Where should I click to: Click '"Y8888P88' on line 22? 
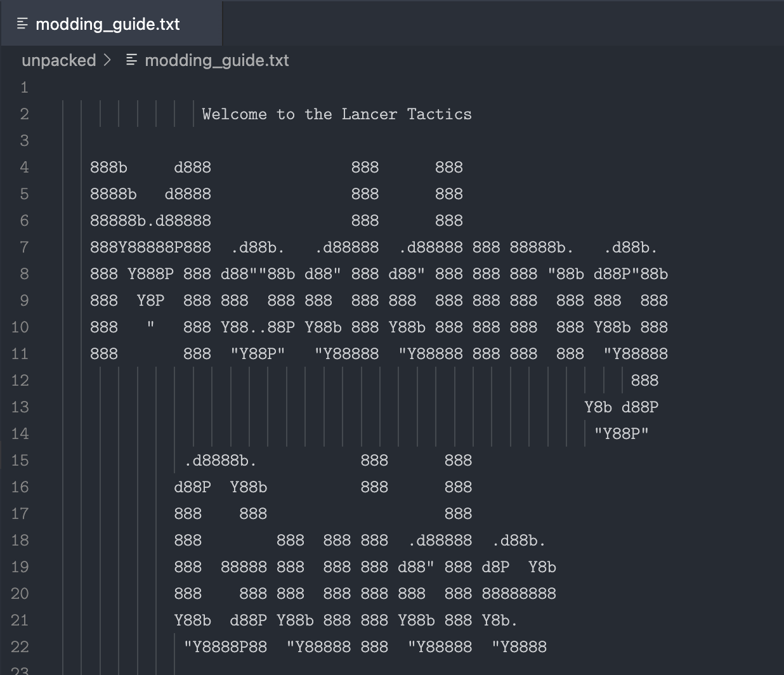click(225, 647)
